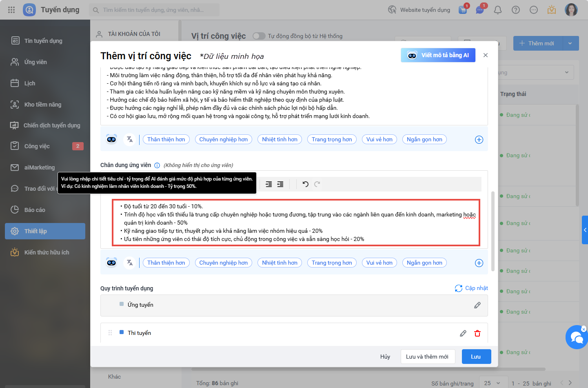
Task: Click 'Viết mô tả bằng AI' button
Action: (x=438, y=55)
